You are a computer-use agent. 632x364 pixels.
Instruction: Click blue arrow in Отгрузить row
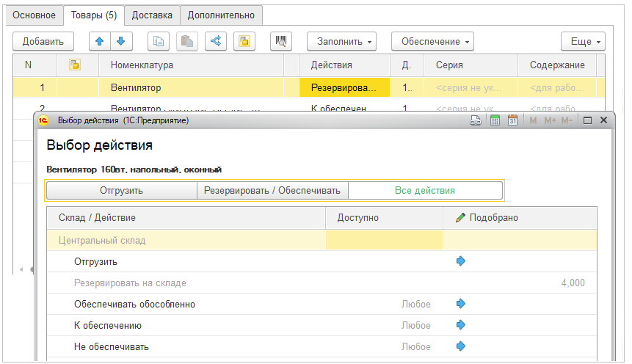tap(461, 261)
